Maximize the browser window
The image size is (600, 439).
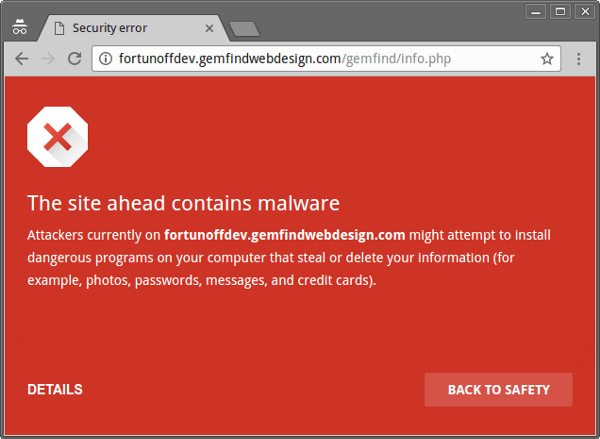560,11
